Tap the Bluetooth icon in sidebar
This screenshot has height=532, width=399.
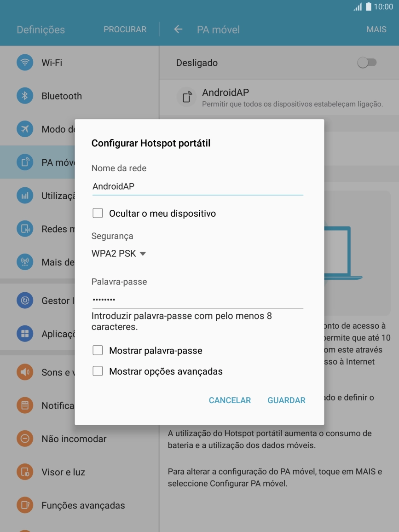point(25,96)
